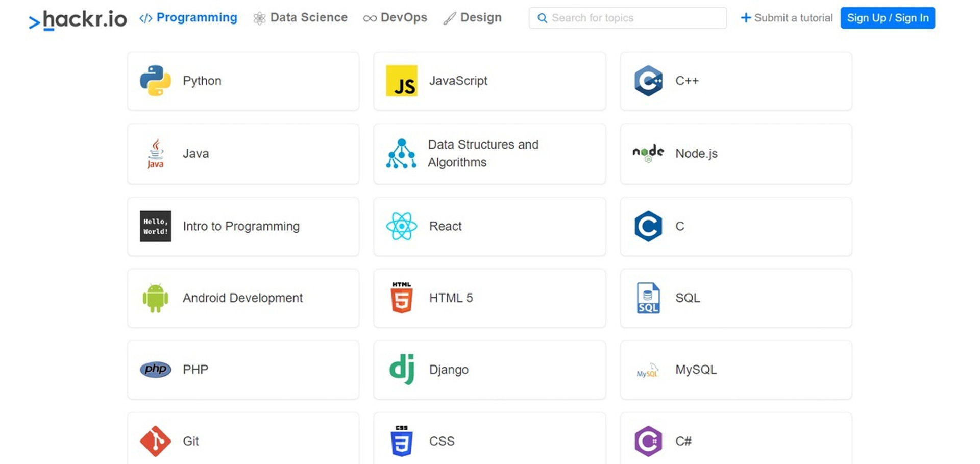
Task: Open the CSS topic label
Action: (442, 441)
